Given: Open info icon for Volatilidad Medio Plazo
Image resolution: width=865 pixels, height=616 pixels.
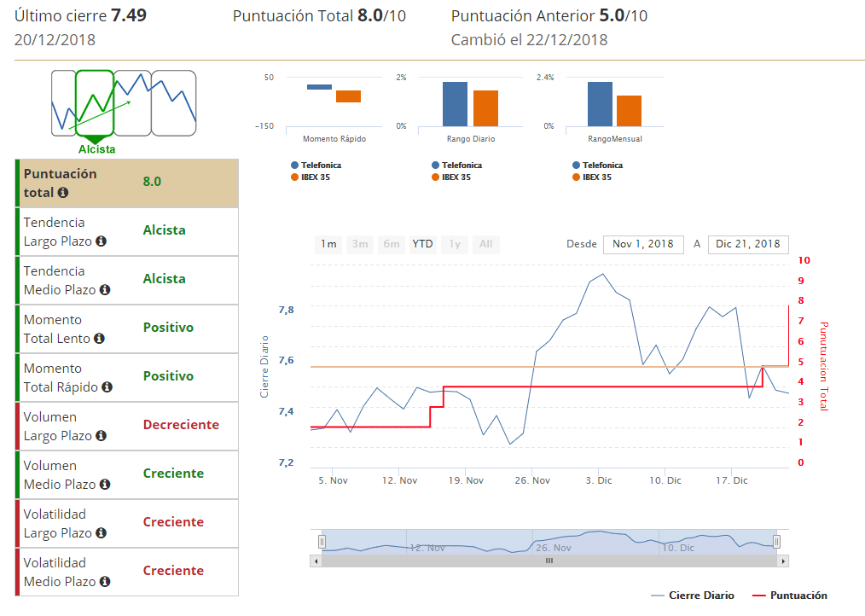Looking at the screenshot, I should pos(104,582).
